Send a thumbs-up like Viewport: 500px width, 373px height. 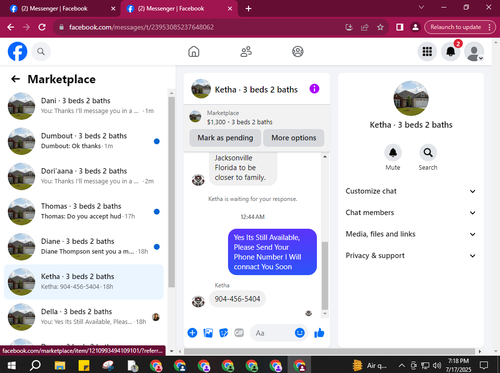pyautogui.click(x=319, y=333)
